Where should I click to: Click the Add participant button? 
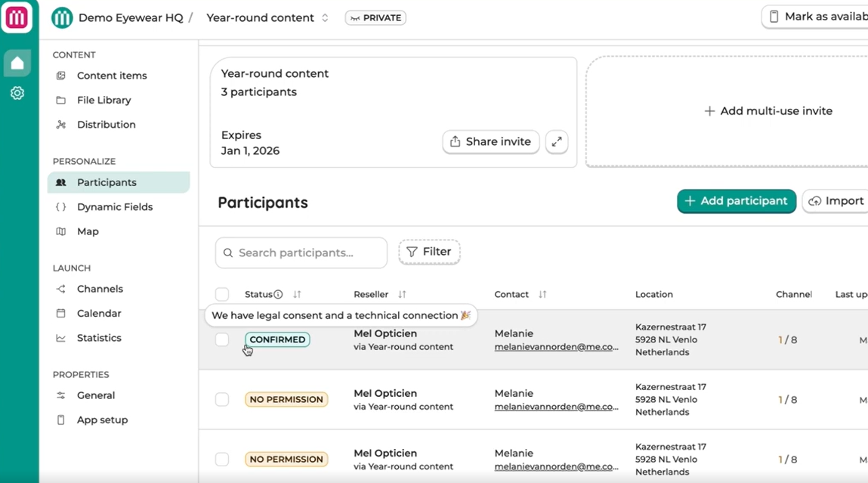coord(737,201)
